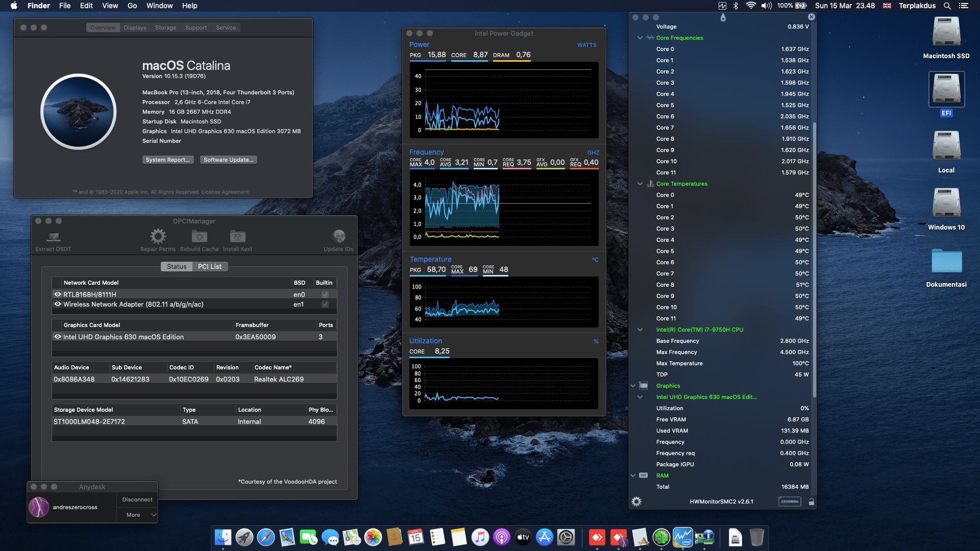
Task: Click Disconnect in Anydesk window
Action: (137, 499)
